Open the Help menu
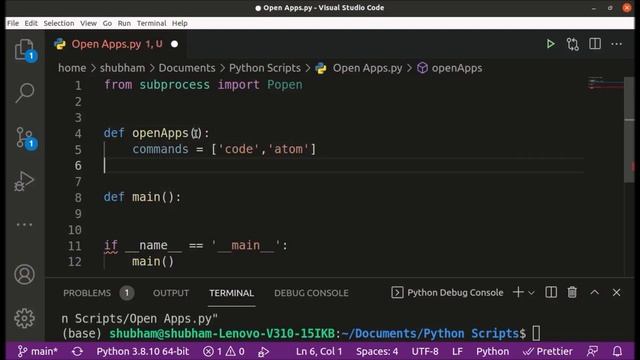 pyautogui.click(x=180, y=23)
